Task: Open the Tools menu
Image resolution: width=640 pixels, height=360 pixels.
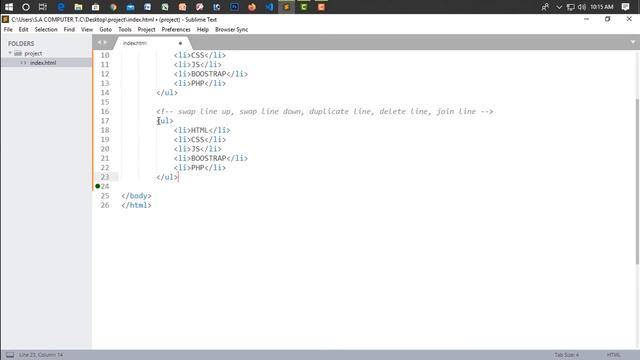Action: [124, 29]
